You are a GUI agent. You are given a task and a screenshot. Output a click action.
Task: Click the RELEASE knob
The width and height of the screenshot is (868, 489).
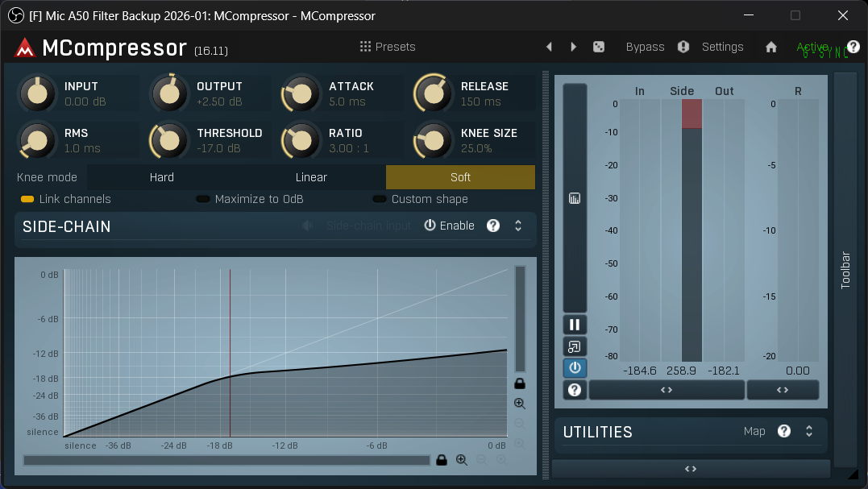pyautogui.click(x=433, y=93)
